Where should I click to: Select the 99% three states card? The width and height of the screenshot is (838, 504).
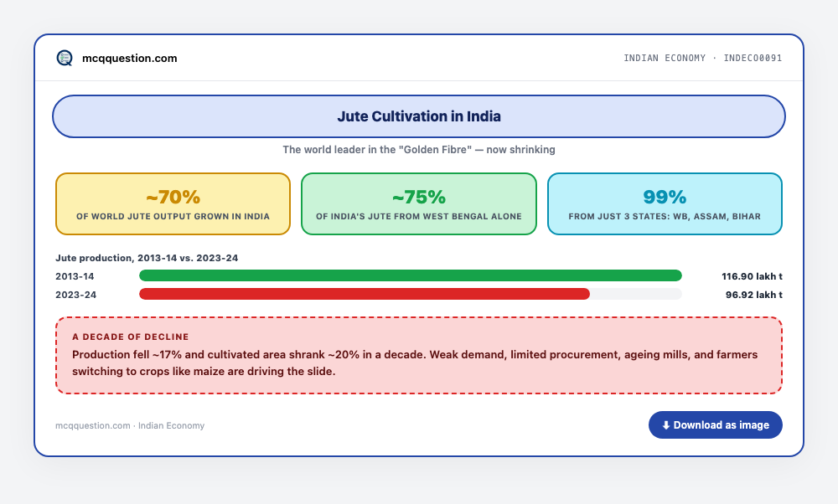click(665, 204)
